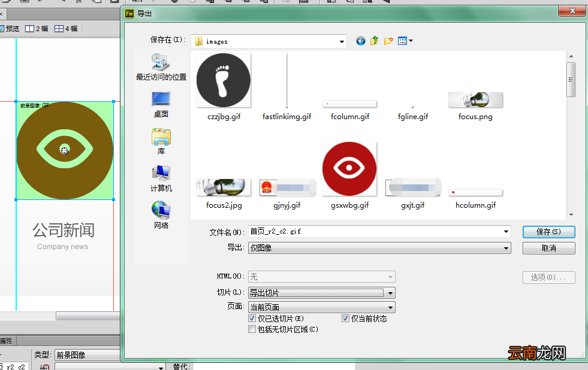Switch to 2 幅 view in Fireworks

37,29
